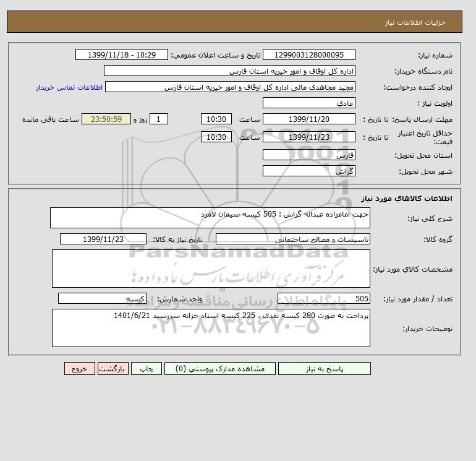The height and width of the screenshot is (461, 476).
Task: Click the ایجاد کننده درخواست label
Action: (x=418, y=87)
